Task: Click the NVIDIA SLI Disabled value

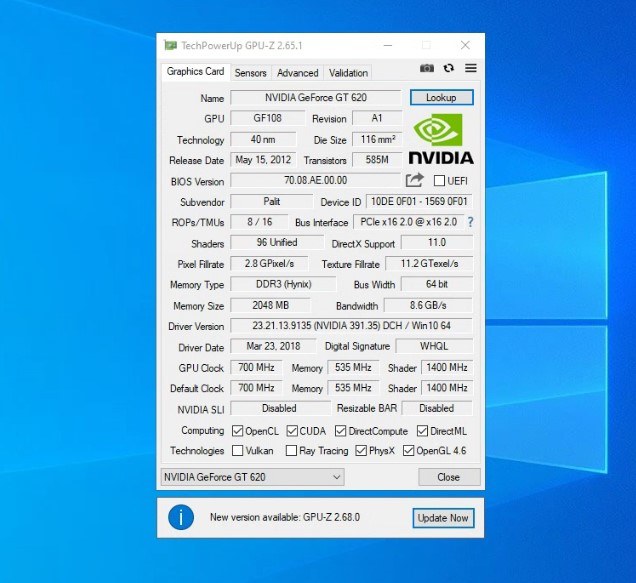Action: (x=280, y=408)
